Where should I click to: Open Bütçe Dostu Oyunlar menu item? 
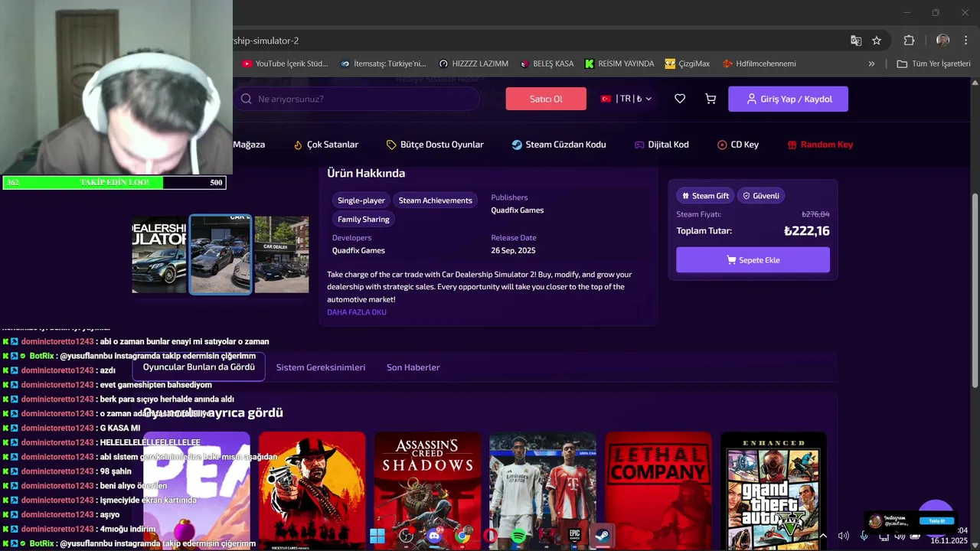point(435,145)
